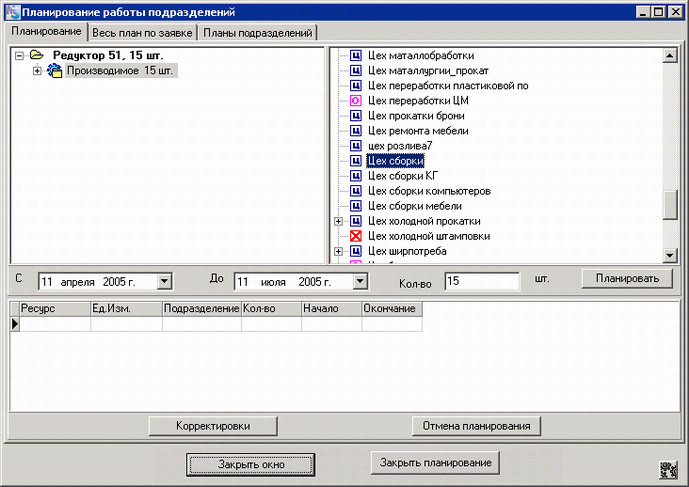Select Цех ремонта мебели item

(x=418, y=131)
